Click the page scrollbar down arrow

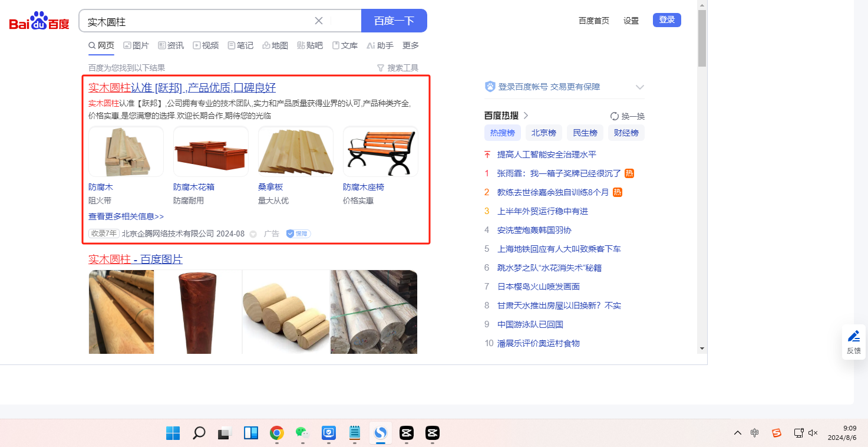pyautogui.click(x=702, y=349)
